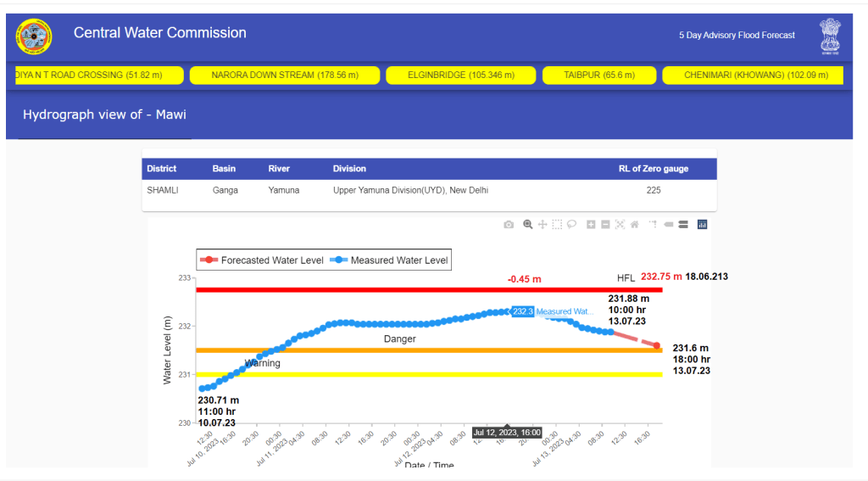Activate the Pan tool
This screenshot has width=868, height=481.
point(542,225)
